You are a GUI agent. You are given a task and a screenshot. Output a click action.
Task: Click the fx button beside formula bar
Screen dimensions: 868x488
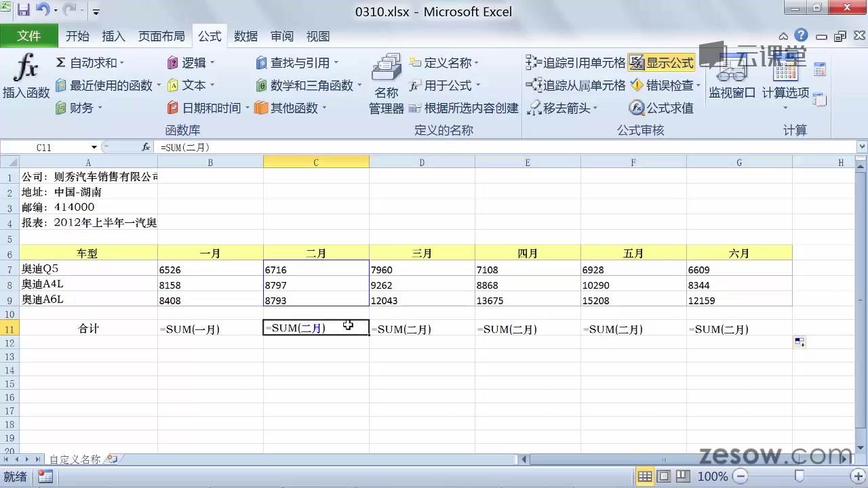pyautogui.click(x=146, y=147)
